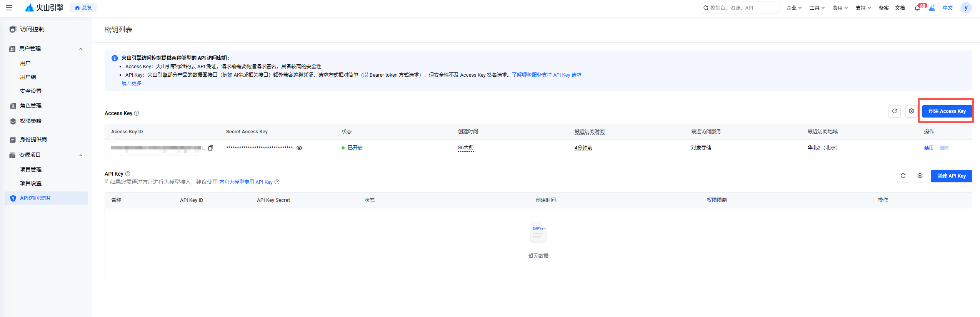Click help icon next to API Key heading
The image size is (980, 317).
pyautogui.click(x=128, y=174)
